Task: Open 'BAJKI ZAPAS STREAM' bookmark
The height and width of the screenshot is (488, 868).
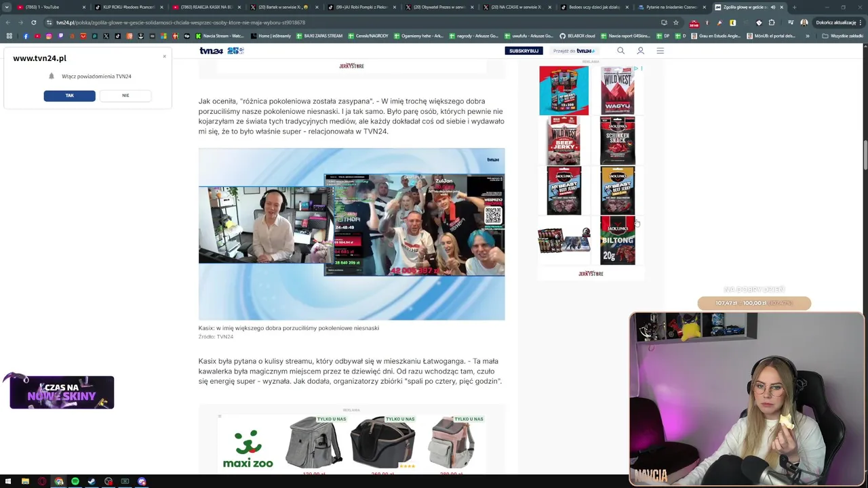Action: [319, 36]
